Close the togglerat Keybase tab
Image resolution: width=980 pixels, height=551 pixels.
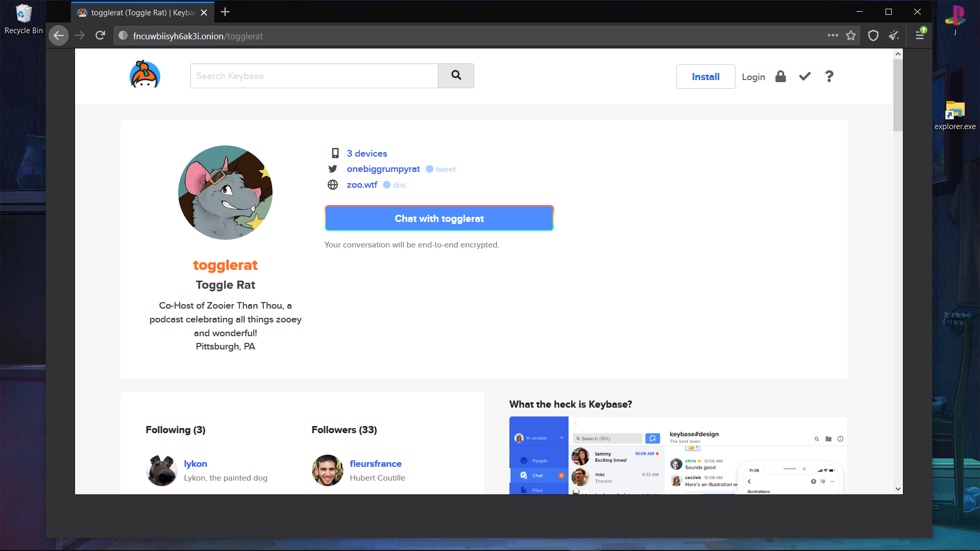pos(204,13)
